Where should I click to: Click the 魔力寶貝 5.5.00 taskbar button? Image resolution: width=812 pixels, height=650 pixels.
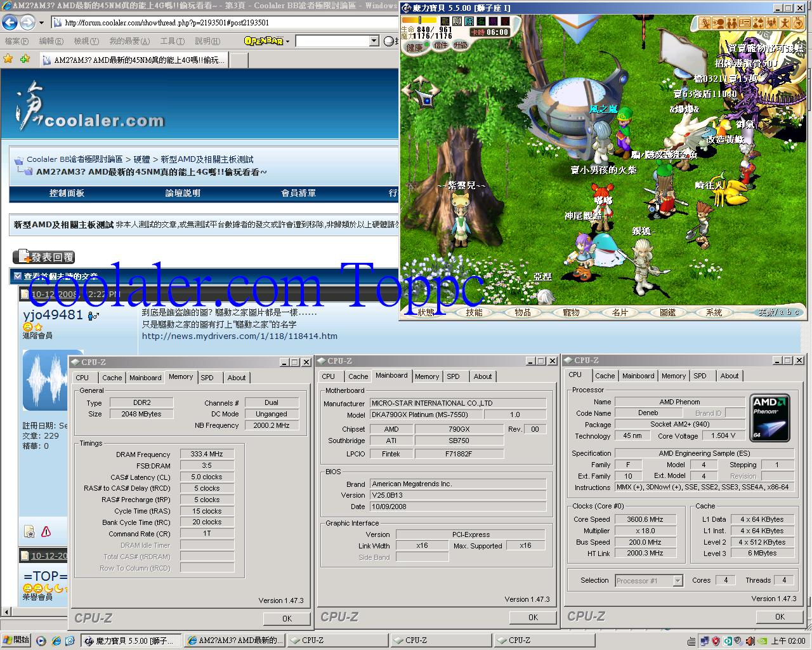click(x=131, y=640)
